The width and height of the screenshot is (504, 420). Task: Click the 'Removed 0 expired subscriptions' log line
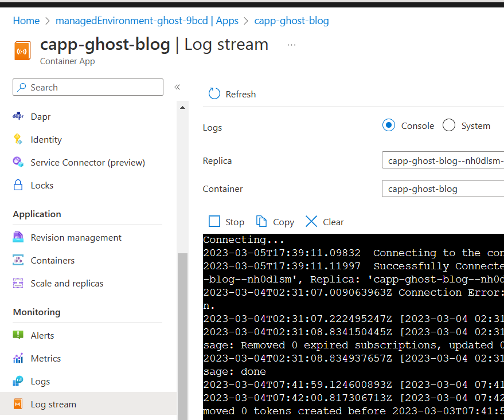[354, 345]
